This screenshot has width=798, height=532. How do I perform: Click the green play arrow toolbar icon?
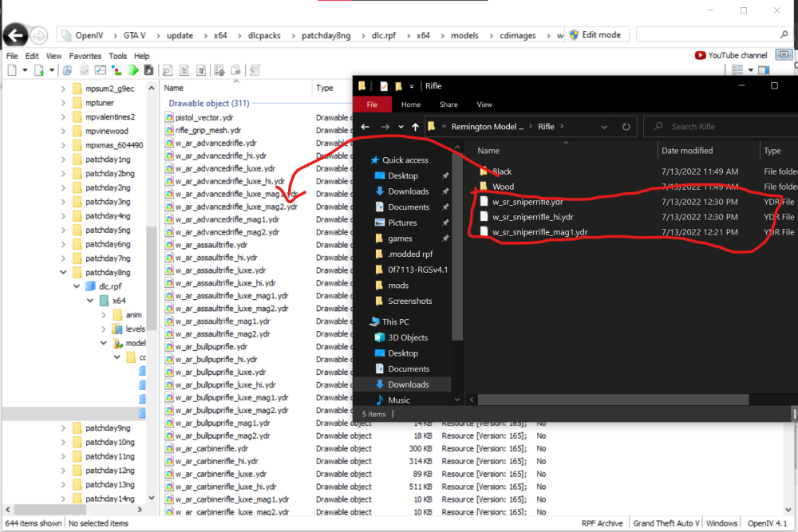pyautogui.click(x=133, y=70)
